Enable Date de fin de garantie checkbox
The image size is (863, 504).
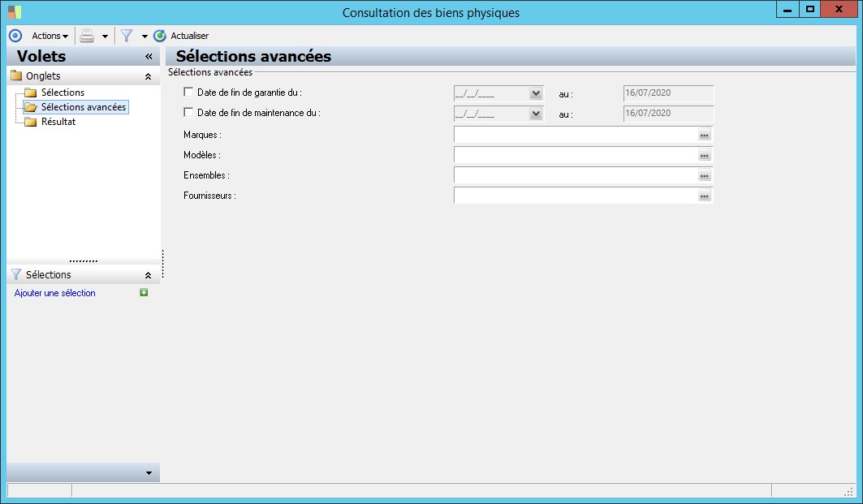click(x=188, y=92)
